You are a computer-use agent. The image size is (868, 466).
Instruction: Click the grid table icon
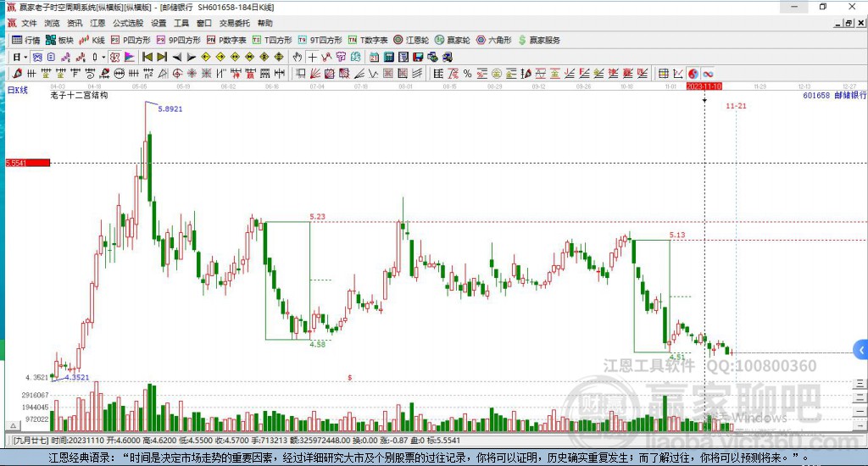[663, 74]
